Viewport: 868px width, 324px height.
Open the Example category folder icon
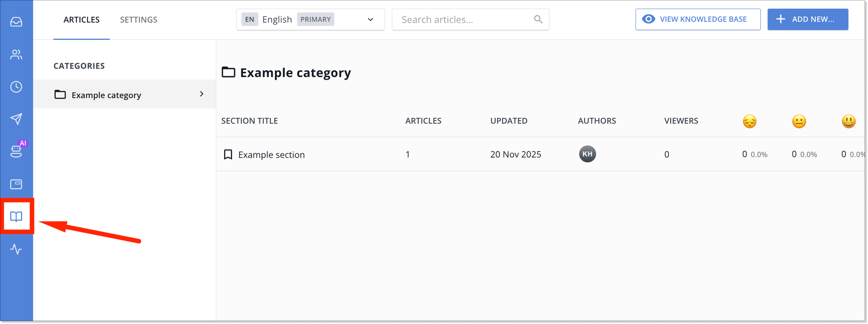pyautogui.click(x=60, y=94)
